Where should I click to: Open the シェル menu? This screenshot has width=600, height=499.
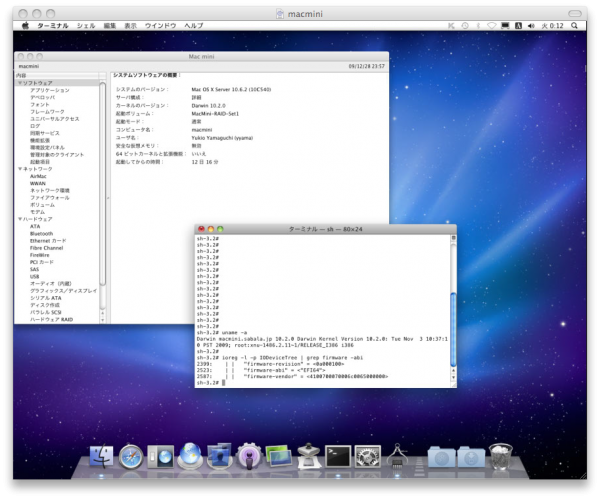pos(86,26)
